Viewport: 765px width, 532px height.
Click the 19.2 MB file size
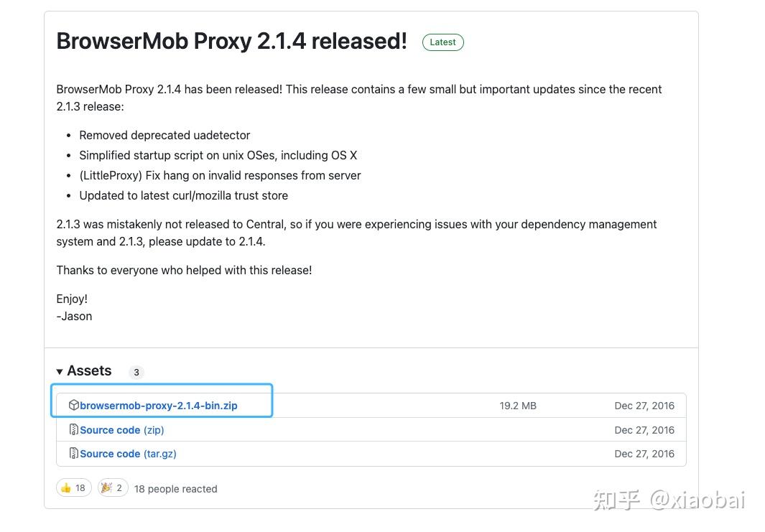(518, 406)
